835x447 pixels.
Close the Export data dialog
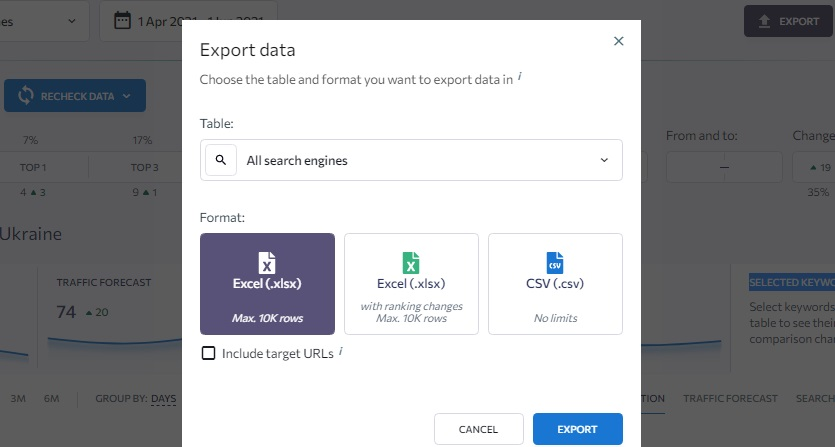(618, 41)
